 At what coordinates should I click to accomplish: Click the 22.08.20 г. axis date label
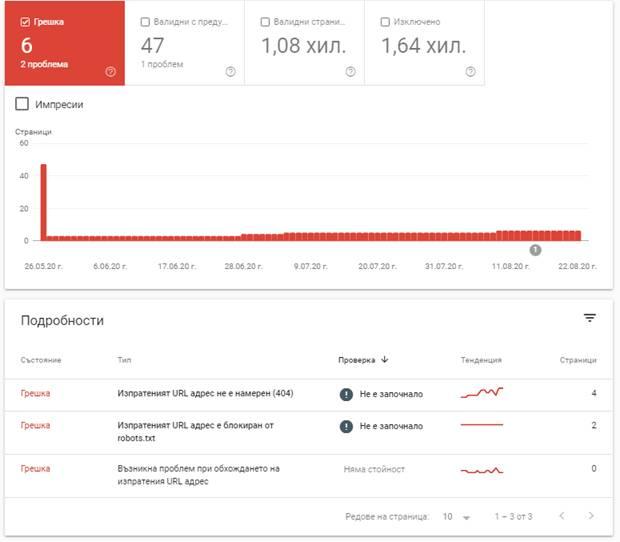(x=577, y=266)
